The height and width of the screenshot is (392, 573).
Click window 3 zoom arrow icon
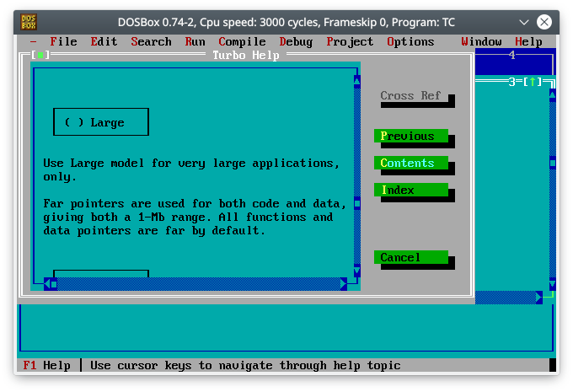tap(533, 82)
